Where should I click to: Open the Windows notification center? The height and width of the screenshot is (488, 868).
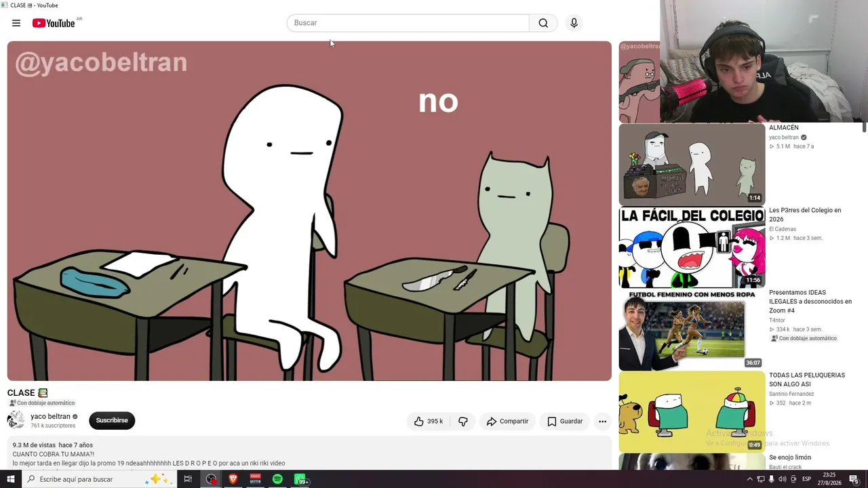pyautogui.click(x=854, y=479)
